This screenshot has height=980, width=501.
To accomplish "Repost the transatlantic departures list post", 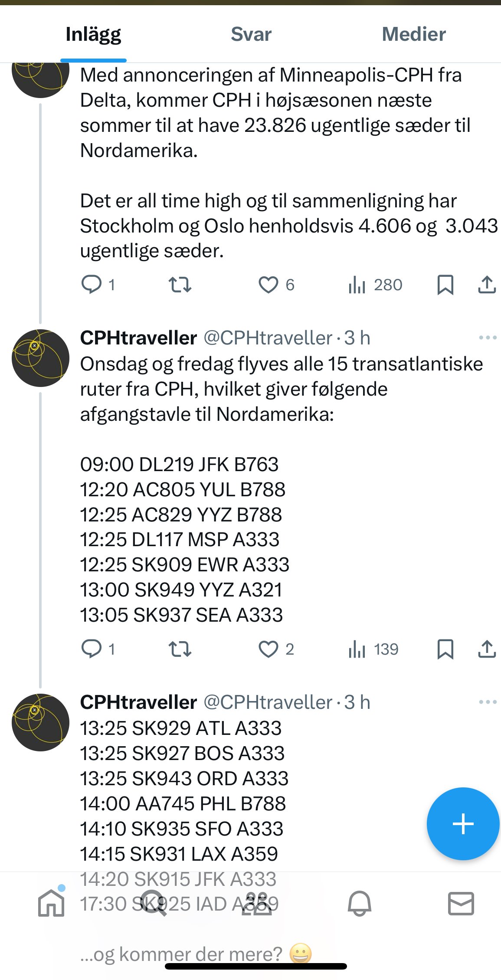I will (180, 649).
